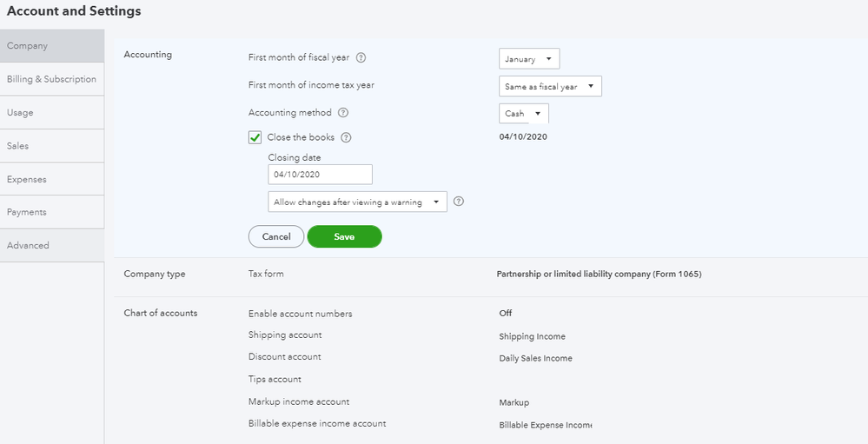Screen dimensions: 868x444
Task: Click the Enable account numbers row
Action: tap(300, 314)
